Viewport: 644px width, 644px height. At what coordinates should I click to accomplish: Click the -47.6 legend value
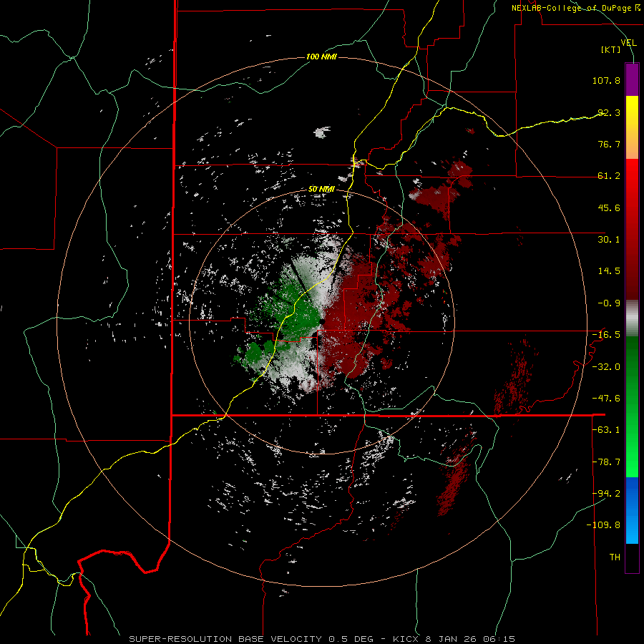point(606,399)
